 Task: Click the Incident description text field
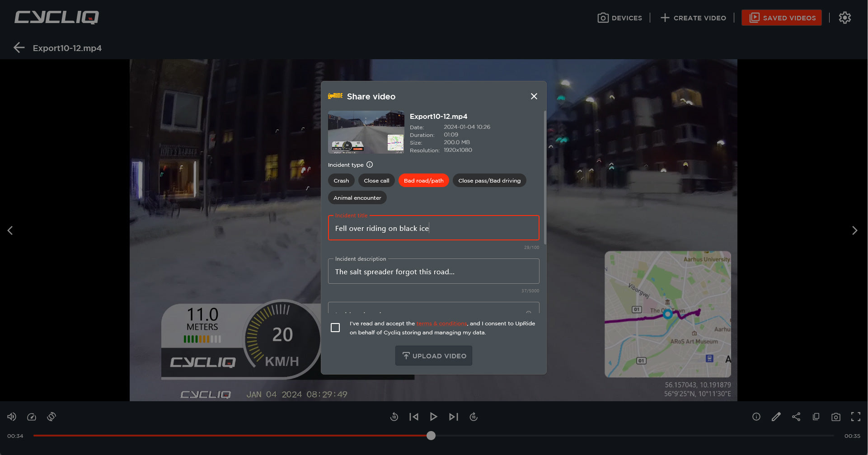pos(433,272)
